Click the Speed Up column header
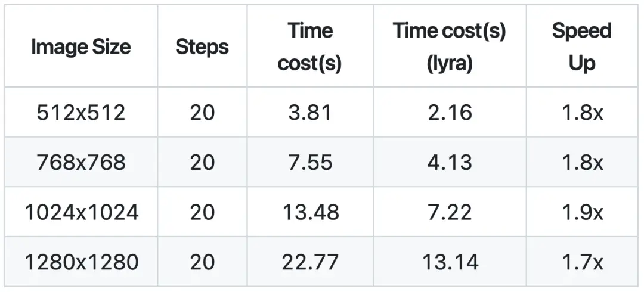 [x=582, y=46]
